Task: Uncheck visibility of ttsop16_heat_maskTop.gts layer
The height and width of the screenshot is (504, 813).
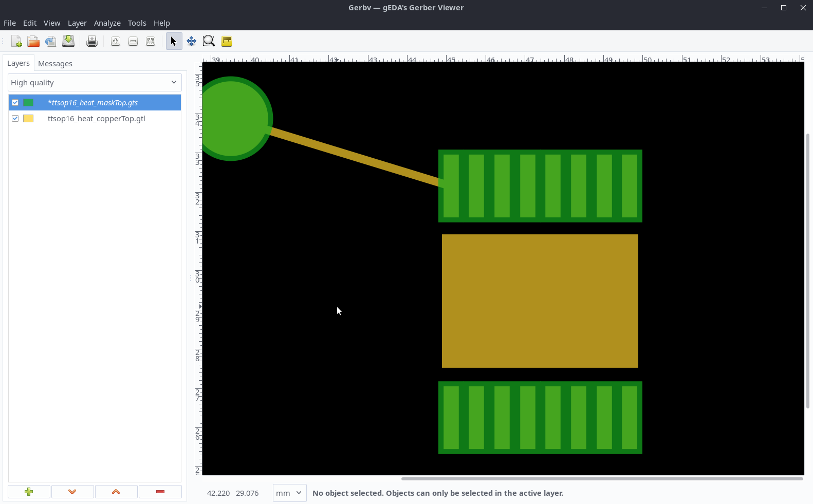Action: click(15, 103)
